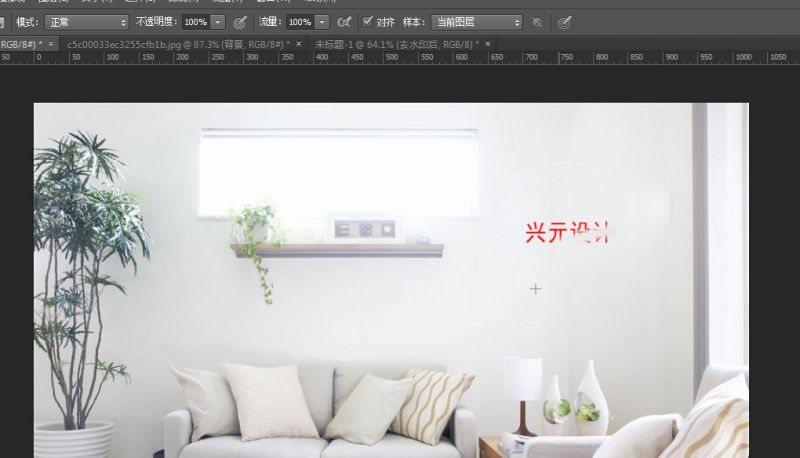Viewport: 800px width, 458px height.
Task: Open the 样本 当前图层 dropdown
Action: (x=477, y=22)
